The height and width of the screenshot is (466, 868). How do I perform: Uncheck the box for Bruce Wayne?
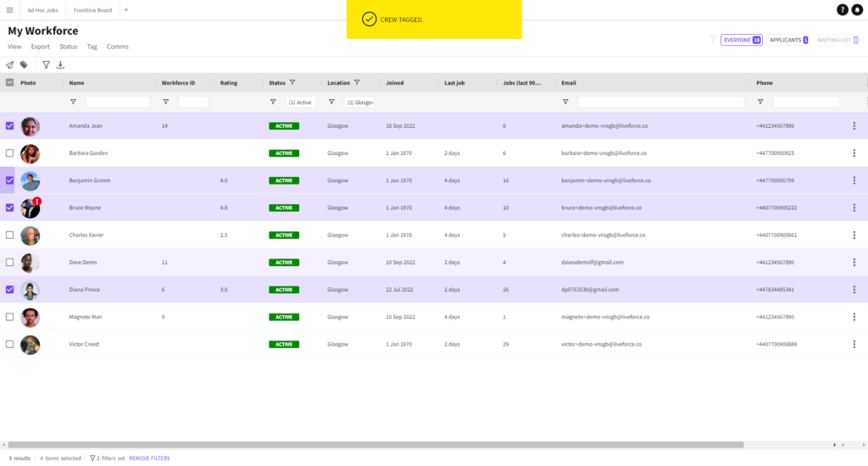[10, 208]
